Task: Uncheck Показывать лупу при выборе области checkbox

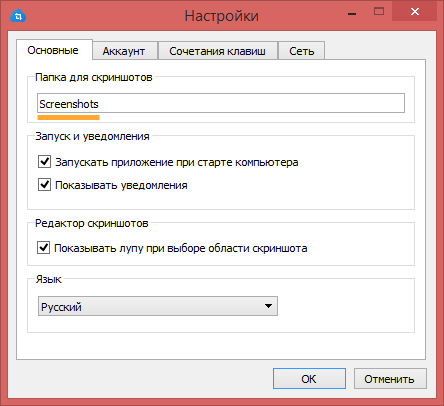Action: pyautogui.click(x=44, y=248)
